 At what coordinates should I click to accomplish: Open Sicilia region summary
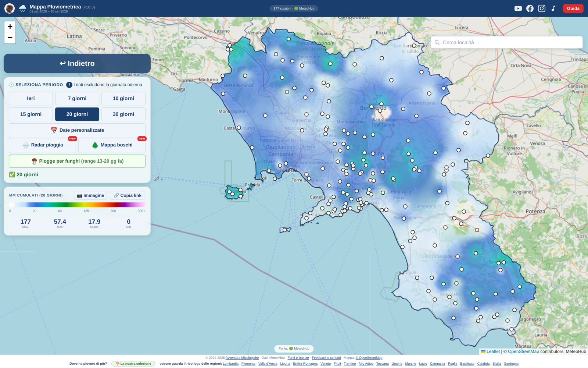pyautogui.click(x=497, y=364)
